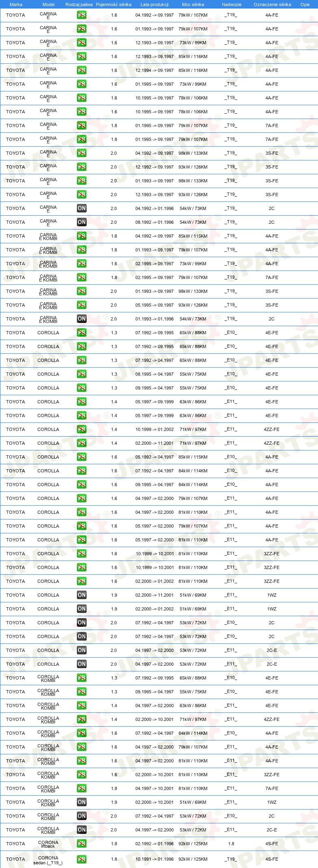Click petrol icon for Corolla 1.6 05.1992 85kW/115KM
Image resolution: width=318 pixels, height=868 pixels.
click(82, 457)
